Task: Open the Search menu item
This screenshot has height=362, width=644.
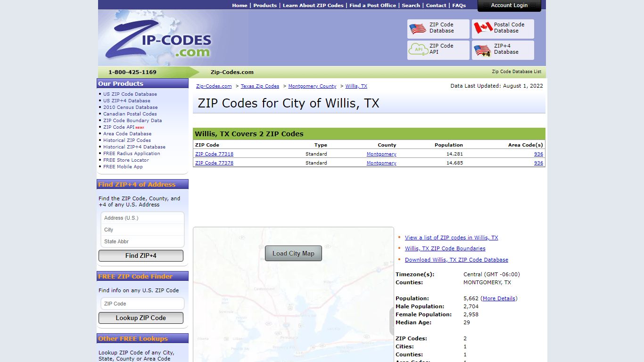Action: point(411,6)
